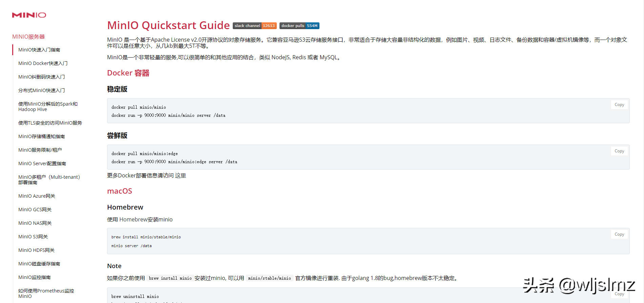The image size is (644, 303).
Task: Open MinIO监控指南
Action: pos(35,277)
